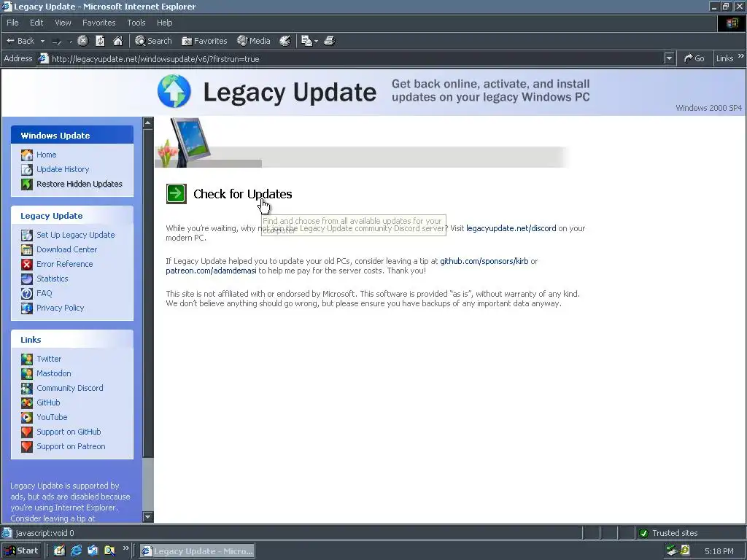747x560 pixels.
Task: Expand the address bar dropdown arrow
Action: pos(670,58)
